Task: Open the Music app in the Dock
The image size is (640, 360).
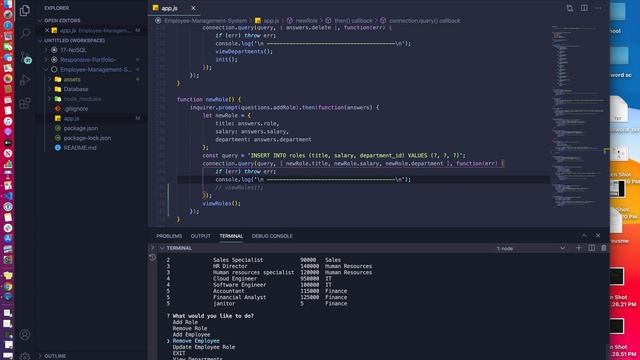Action: point(8,121)
